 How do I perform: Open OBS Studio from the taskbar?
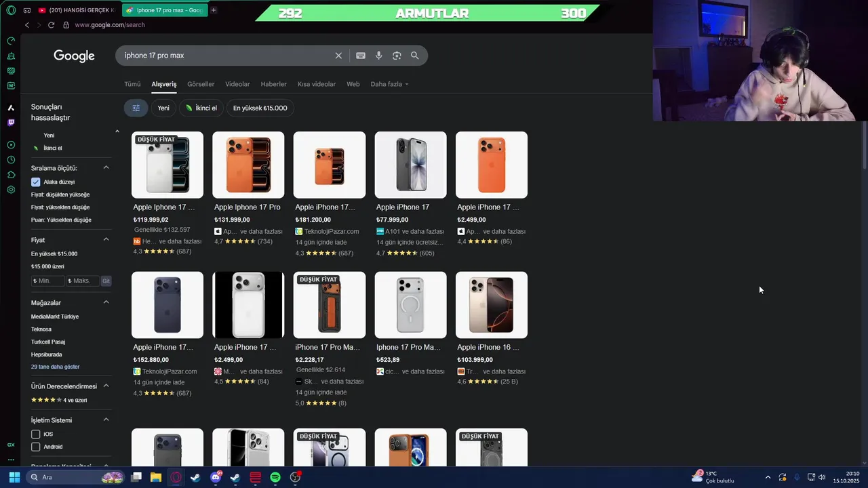pos(295,477)
